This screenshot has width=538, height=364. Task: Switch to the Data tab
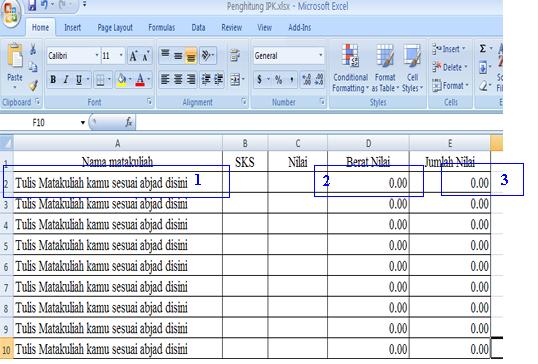pyautogui.click(x=198, y=27)
